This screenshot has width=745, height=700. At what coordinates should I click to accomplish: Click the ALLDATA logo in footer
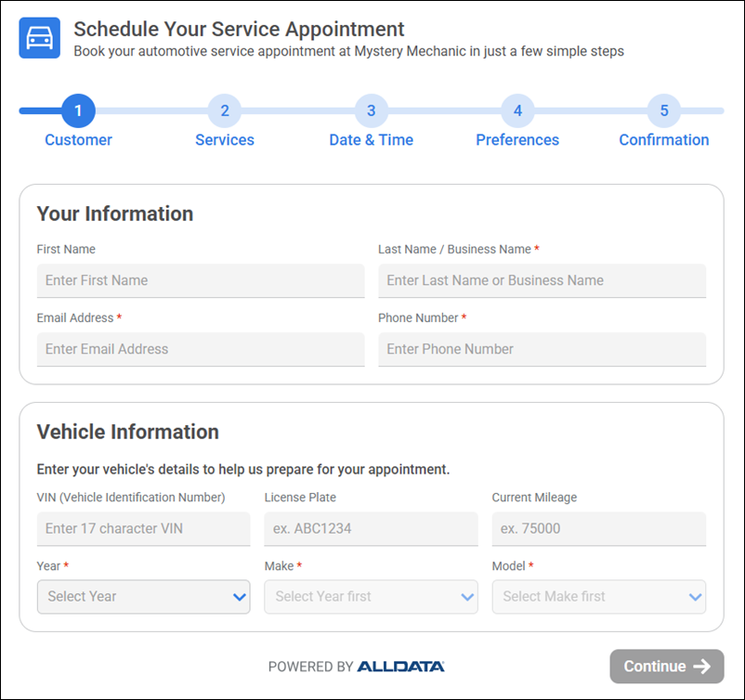click(400, 667)
